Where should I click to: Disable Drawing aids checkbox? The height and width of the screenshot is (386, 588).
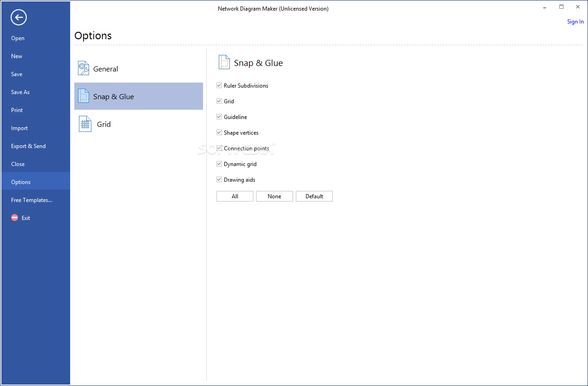coord(219,179)
